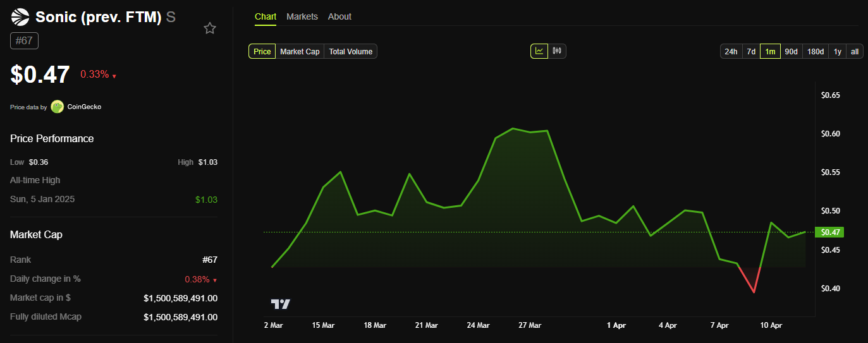Viewport: 868px width, 343px height.
Task: Click the Fully diluted Mcap amount
Action: [181, 317]
